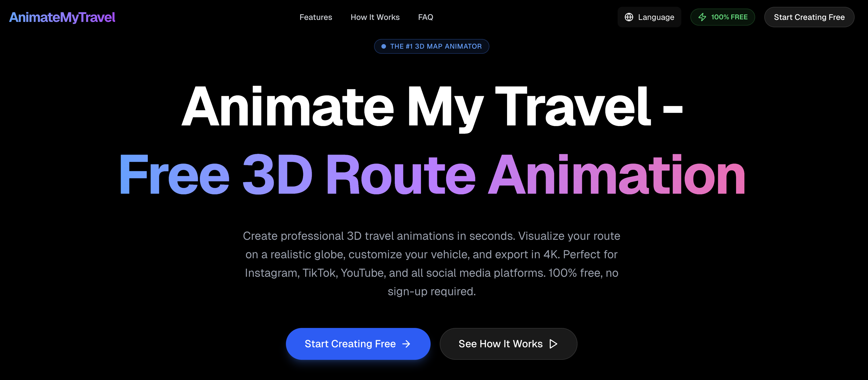Click the green lightning badge in the header

click(722, 17)
